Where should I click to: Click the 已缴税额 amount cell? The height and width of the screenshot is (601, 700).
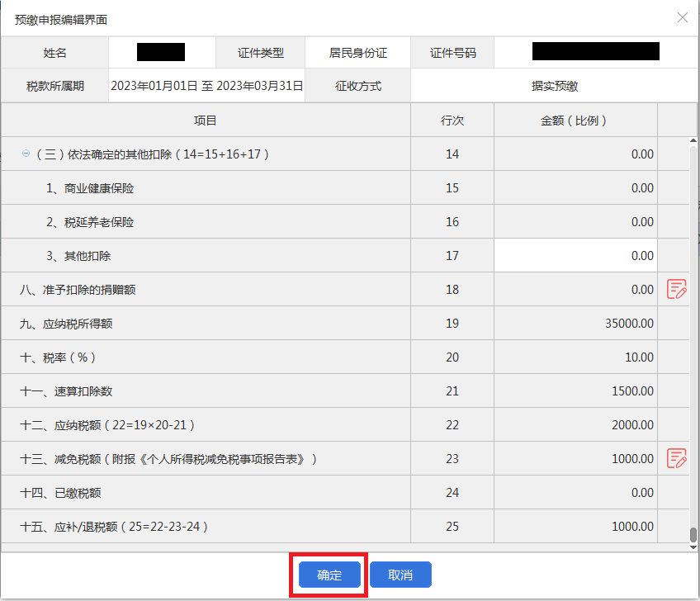coord(575,493)
